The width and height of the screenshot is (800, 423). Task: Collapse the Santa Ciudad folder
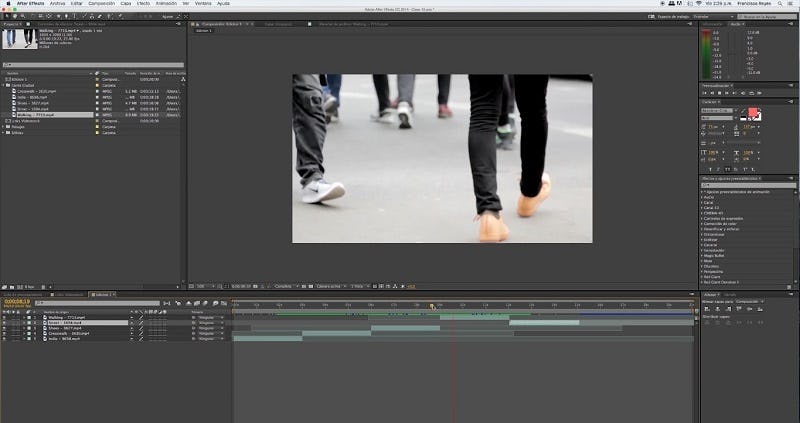coord(4,85)
